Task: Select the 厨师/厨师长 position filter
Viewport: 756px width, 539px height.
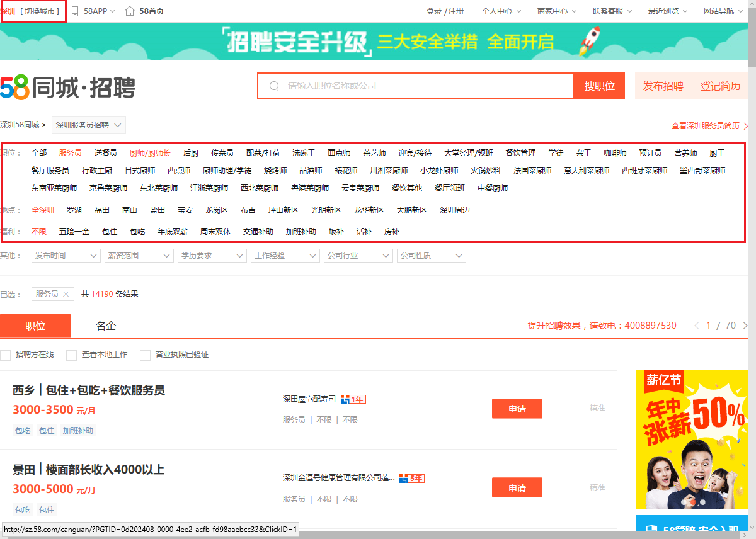Action: click(150, 153)
